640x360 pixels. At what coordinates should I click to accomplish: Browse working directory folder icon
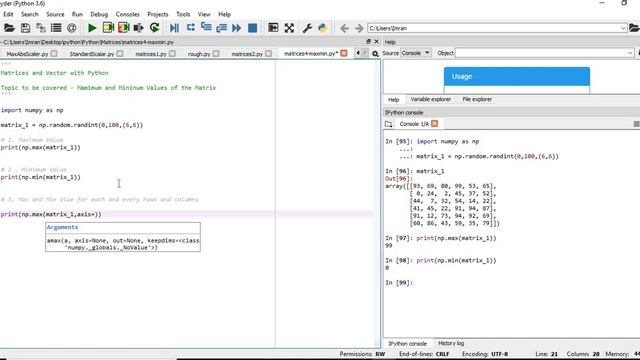[x=634, y=28]
